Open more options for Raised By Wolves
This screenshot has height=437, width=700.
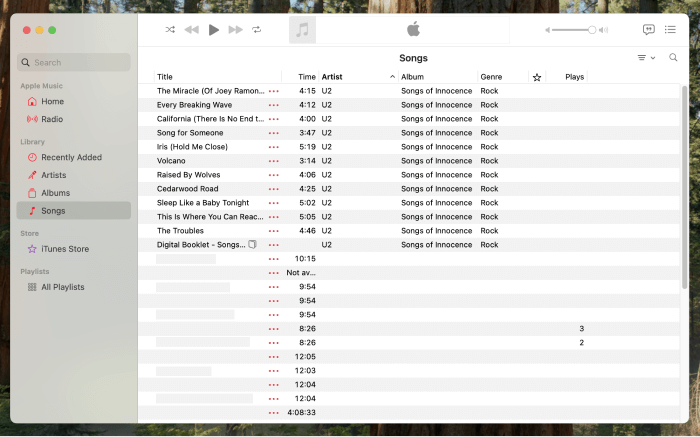[x=274, y=175]
